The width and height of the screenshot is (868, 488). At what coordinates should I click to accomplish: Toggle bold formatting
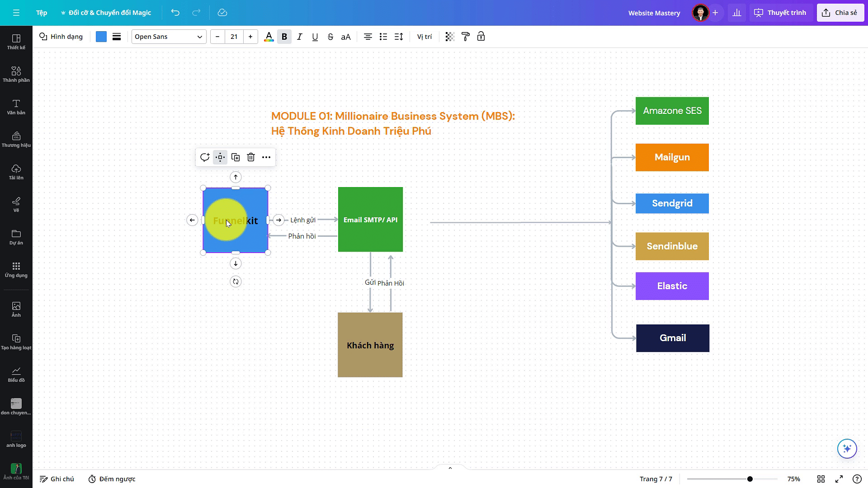284,37
